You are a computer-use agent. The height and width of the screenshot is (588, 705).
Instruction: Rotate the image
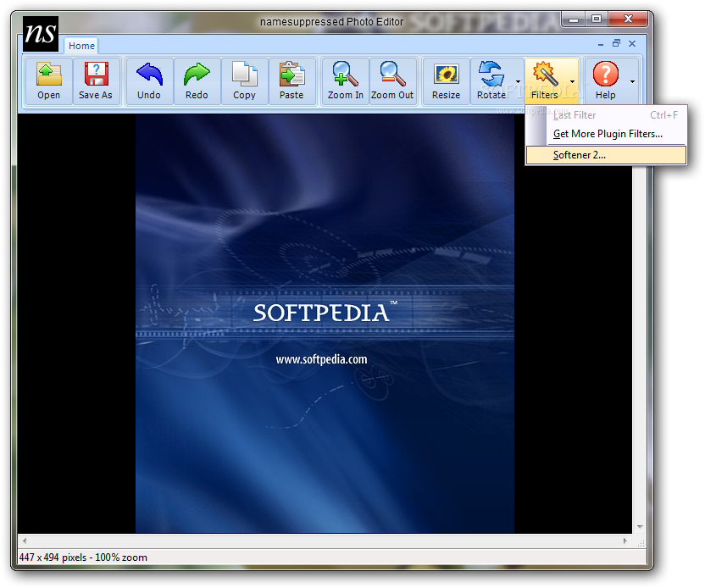click(x=491, y=81)
